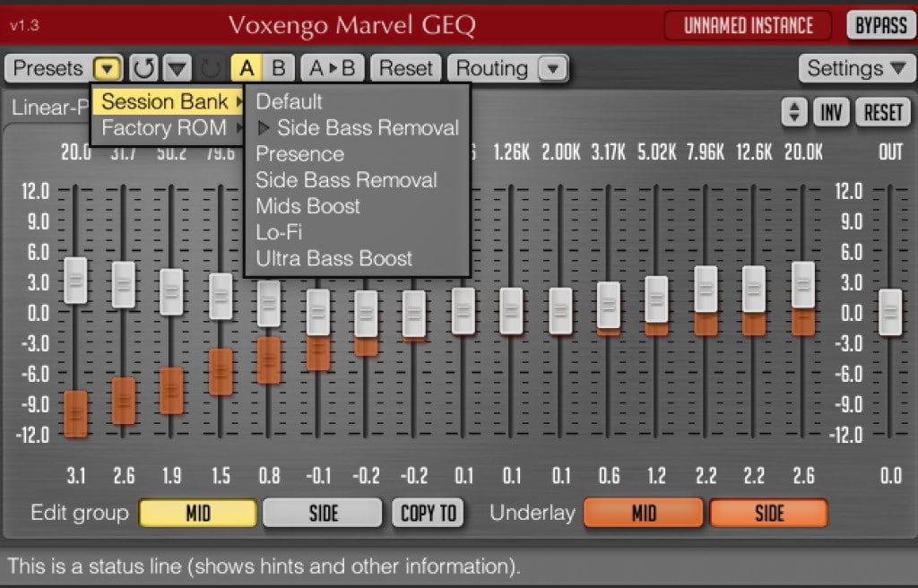Toggle the BYPASS button
The height and width of the screenshot is (588, 918).
[x=880, y=26]
